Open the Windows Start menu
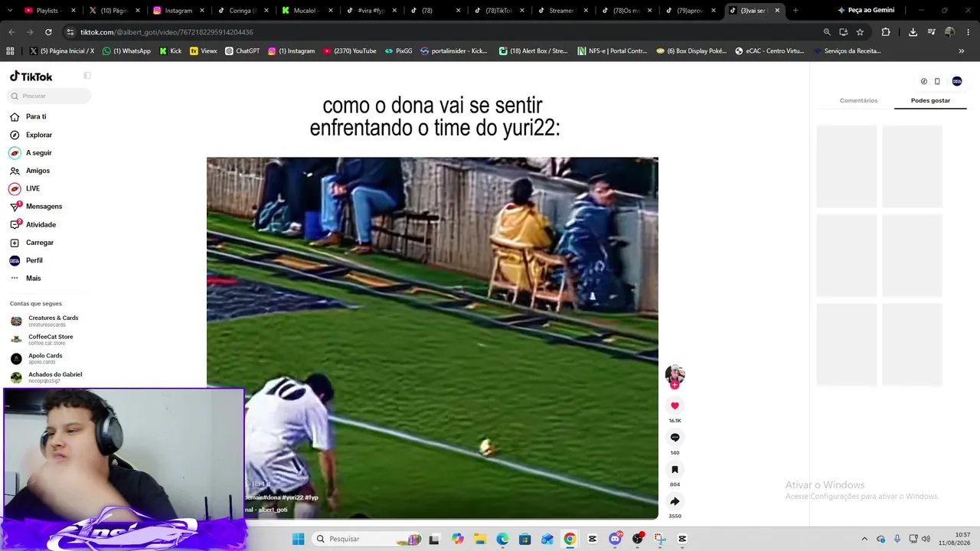 click(298, 539)
